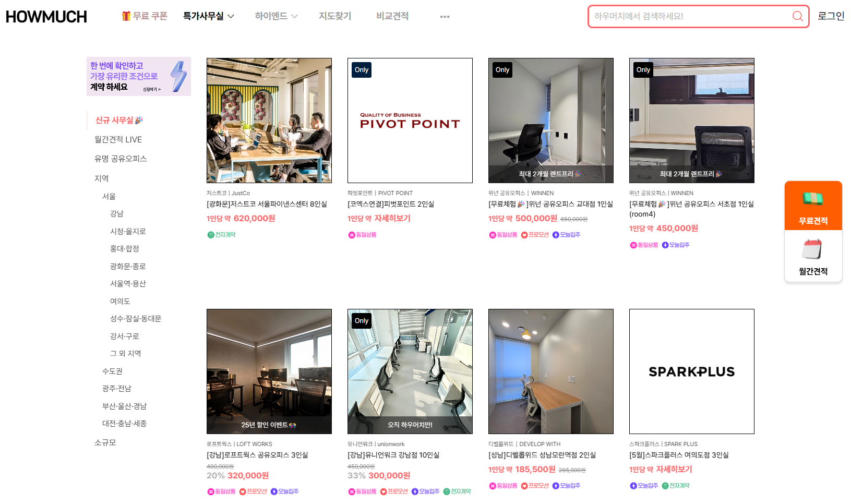Click the lightning bolt banner icon

(x=178, y=76)
